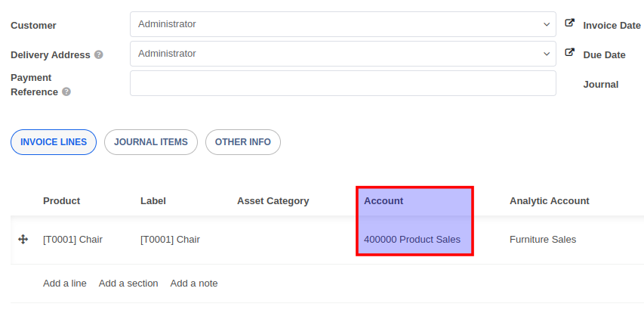Click the Add a section link
The width and height of the screenshot is (644, 310).
[x=128, y=284]
